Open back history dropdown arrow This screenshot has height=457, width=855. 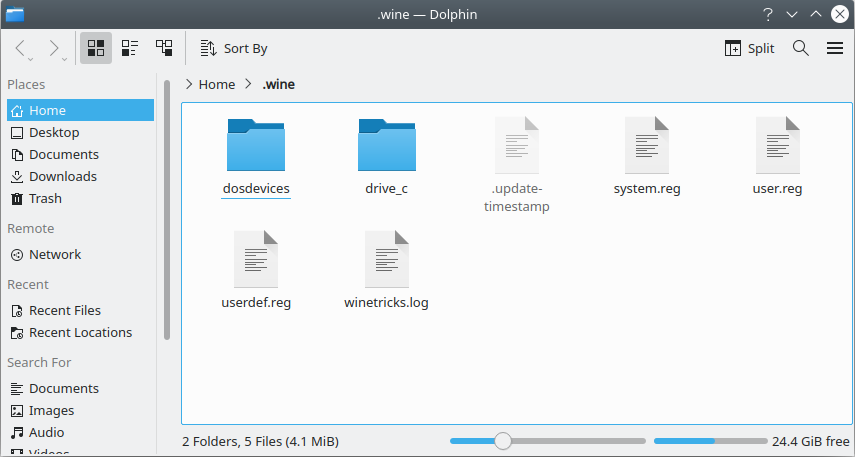point(31,59)
